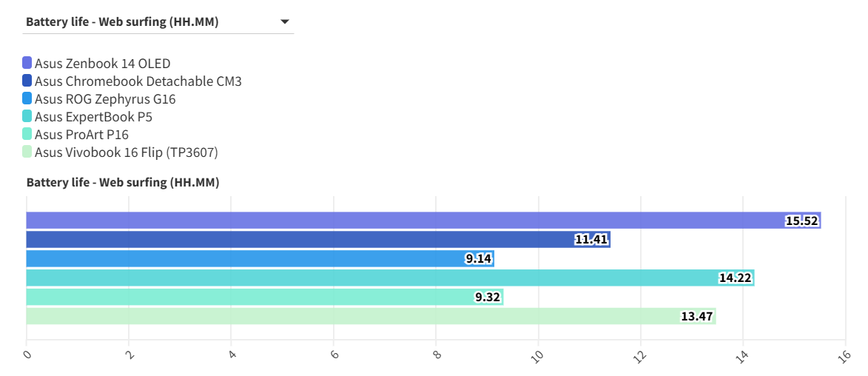Toggle Asus Chromebook Detachable CM3 legend label
This screenshot has width=868, height=376.
coord(138,81)
